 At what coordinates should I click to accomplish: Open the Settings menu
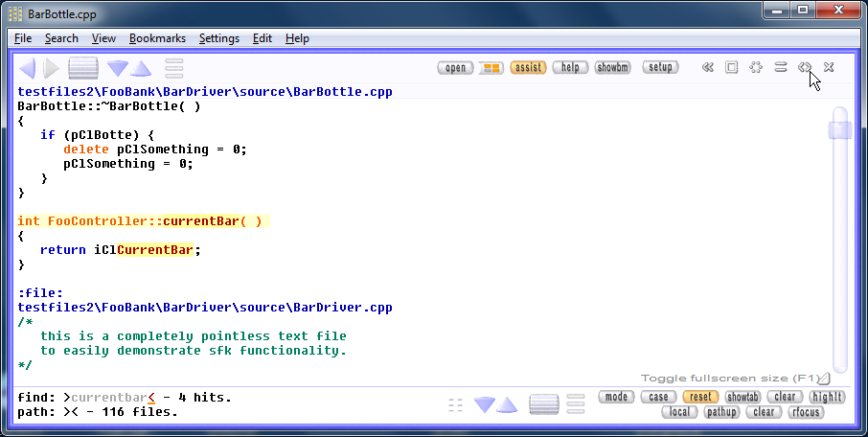coord(219,38)
